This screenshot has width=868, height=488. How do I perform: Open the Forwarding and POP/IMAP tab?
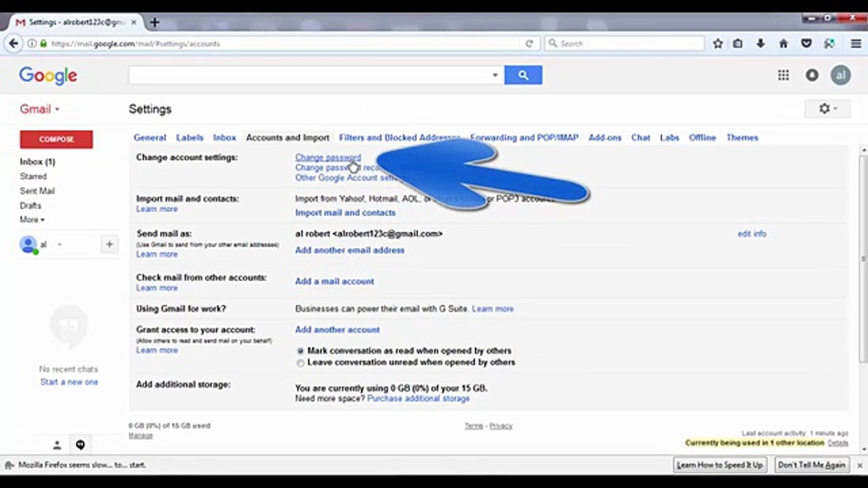524,137
